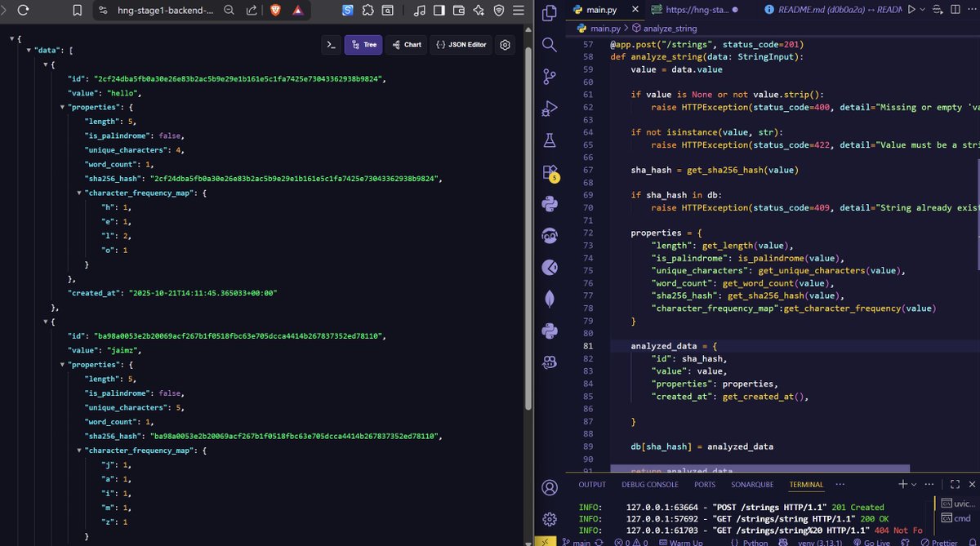The height and width of the screenshot is (546, 980).
Task: Open the DEBUG CONSOLE panel tab
Action: tap(650, 485)
